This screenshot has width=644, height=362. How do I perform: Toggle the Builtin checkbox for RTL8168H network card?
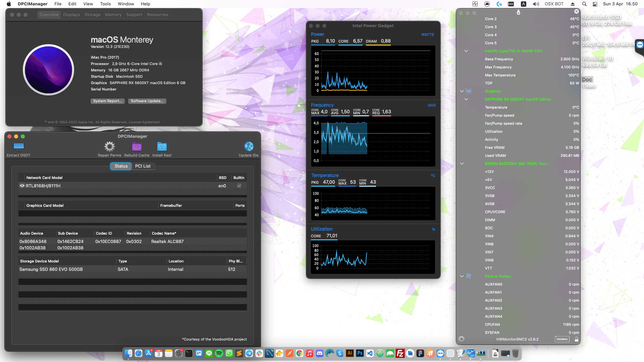click(x=239, y=186)
